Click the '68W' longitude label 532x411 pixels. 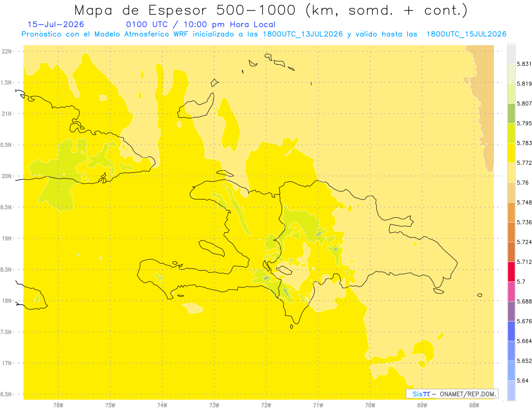tap(474, 405)
